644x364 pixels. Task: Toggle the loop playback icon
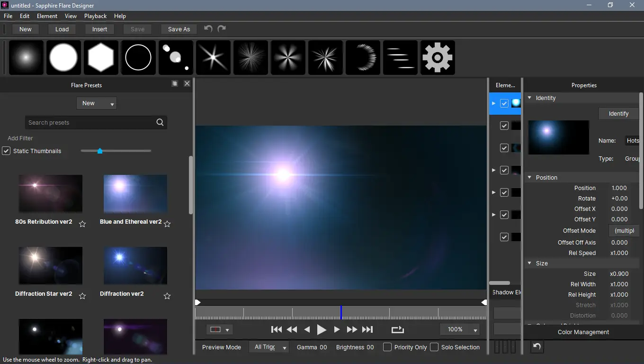[398, 329]
